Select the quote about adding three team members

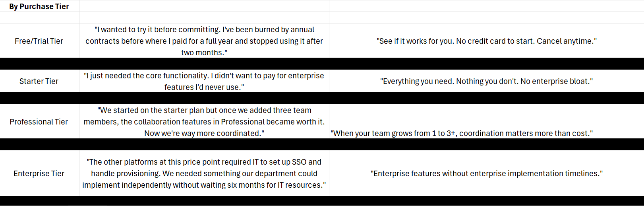click(204, 122)
